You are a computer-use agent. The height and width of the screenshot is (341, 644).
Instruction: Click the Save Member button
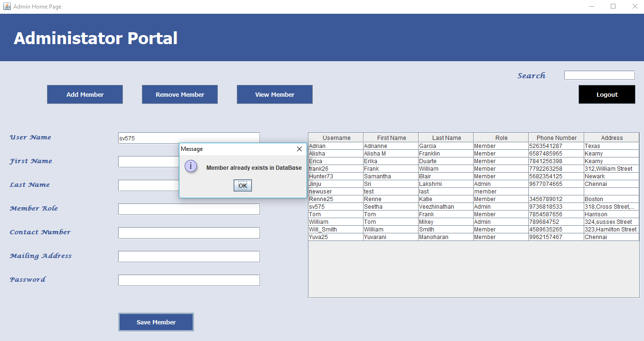156,322
